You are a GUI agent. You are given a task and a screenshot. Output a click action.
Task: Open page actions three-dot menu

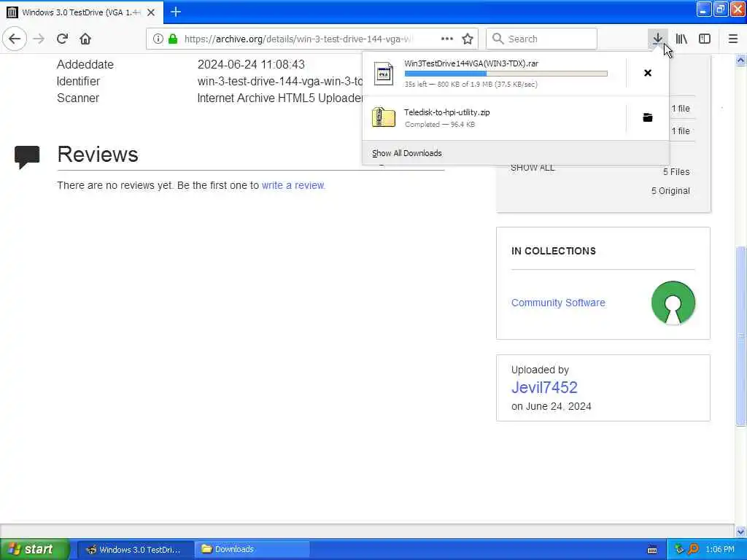click(447, 39)
